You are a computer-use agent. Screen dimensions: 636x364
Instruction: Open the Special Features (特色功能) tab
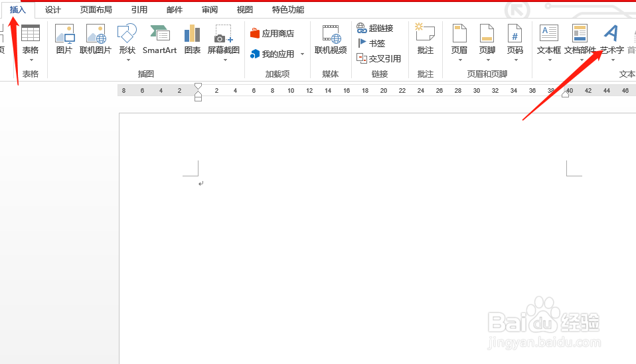(x=287, y=10)
